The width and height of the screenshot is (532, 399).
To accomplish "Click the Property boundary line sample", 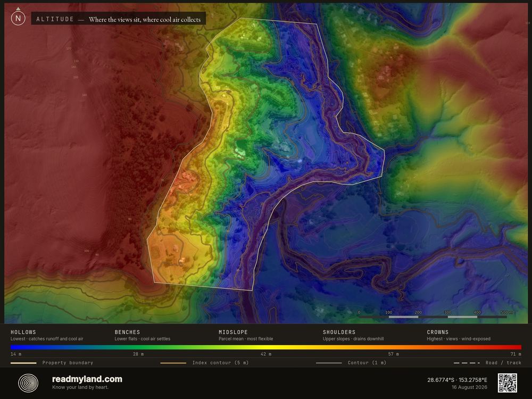I will point(23,363).
